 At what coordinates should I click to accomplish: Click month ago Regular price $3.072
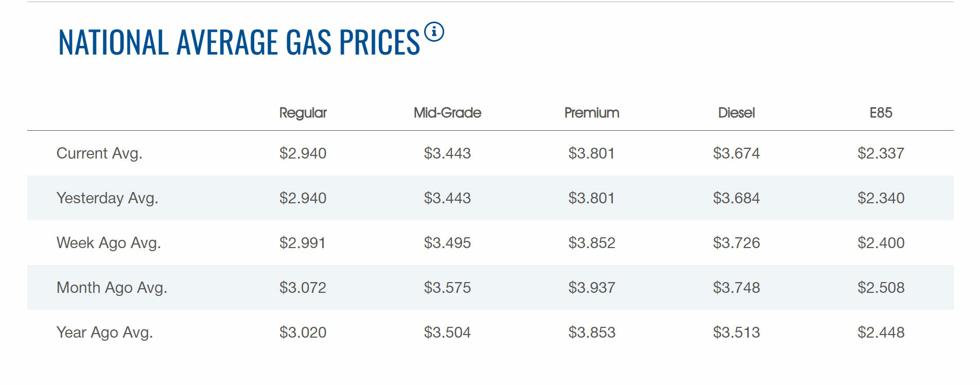point(303,288)
